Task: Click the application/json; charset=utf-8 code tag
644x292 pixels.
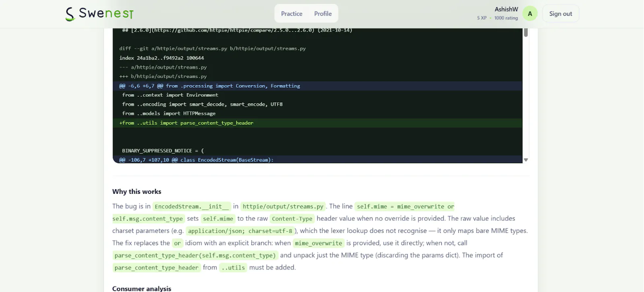Action: pos(240,231)
